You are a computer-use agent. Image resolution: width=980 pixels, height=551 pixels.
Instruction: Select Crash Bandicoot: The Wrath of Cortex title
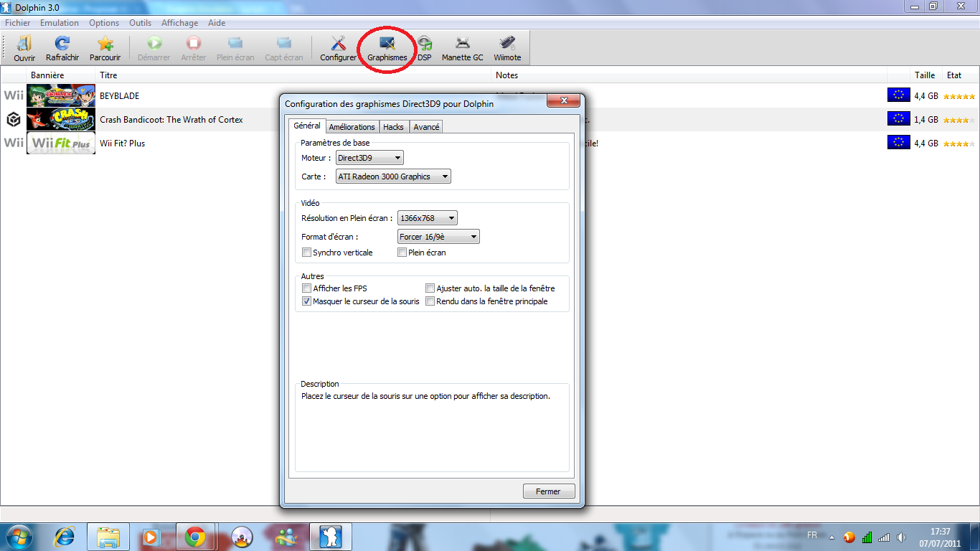pyautogui.click(x=171, y=120)
